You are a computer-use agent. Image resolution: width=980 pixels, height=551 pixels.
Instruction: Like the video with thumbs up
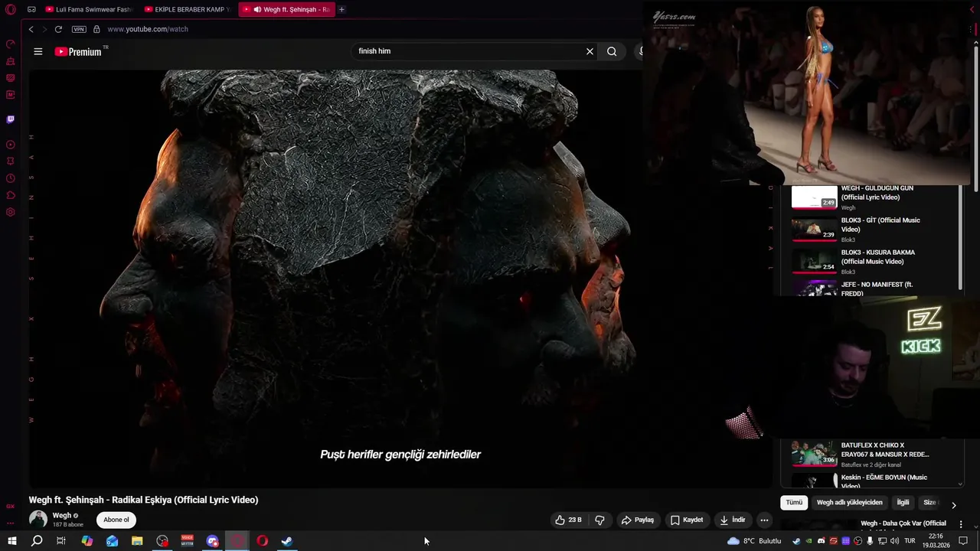click(568, 520)
